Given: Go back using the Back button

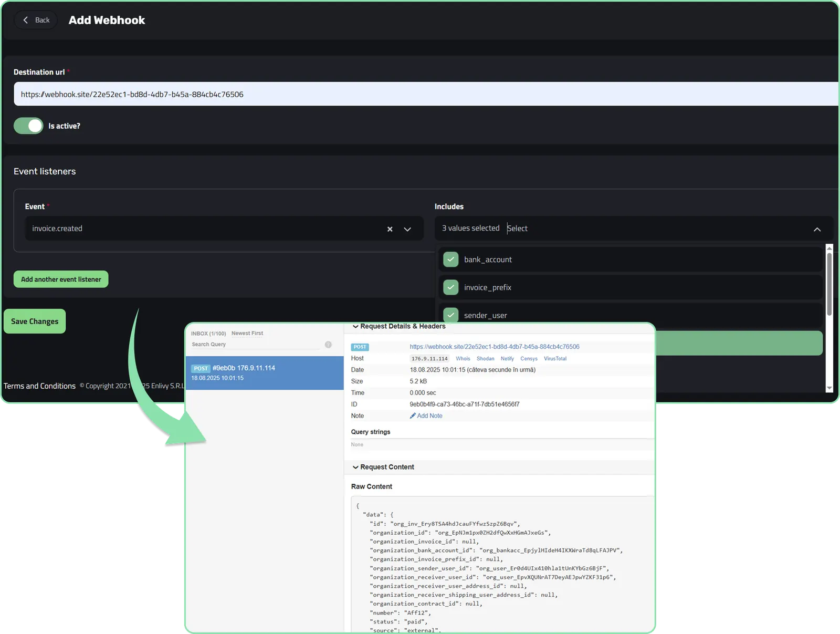Looking at the screenshot, I should [36, 20].
